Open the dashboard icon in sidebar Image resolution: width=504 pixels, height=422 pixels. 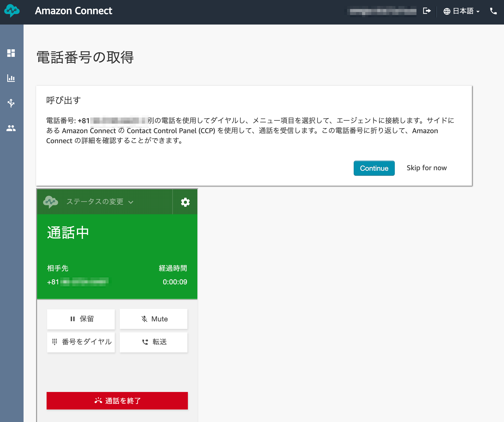pyautogui.click(x=11, y=53)
